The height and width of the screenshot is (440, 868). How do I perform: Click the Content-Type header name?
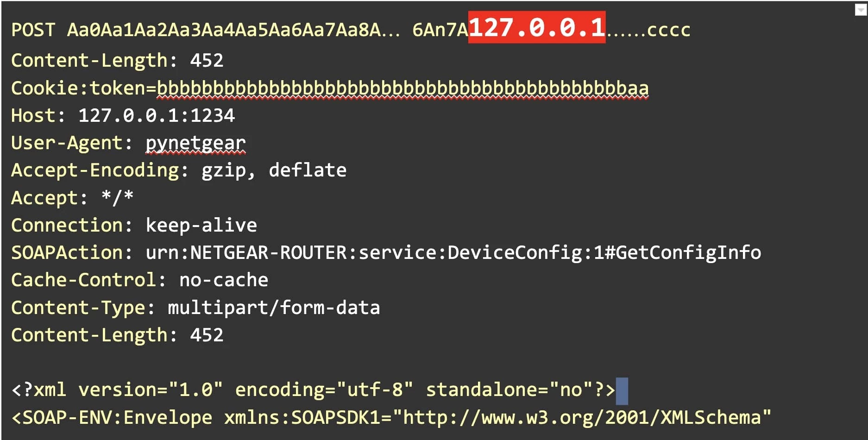pyautogui.click(x=78, y=308)
